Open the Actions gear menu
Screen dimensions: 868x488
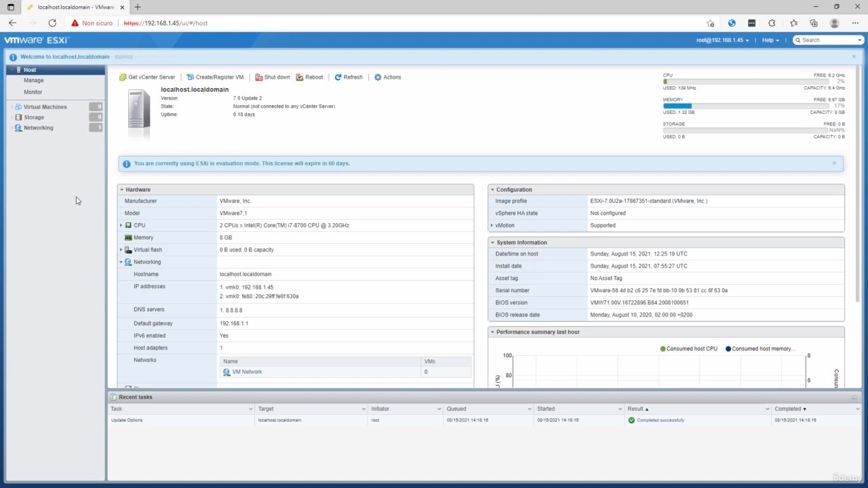(x=387, y=77)
